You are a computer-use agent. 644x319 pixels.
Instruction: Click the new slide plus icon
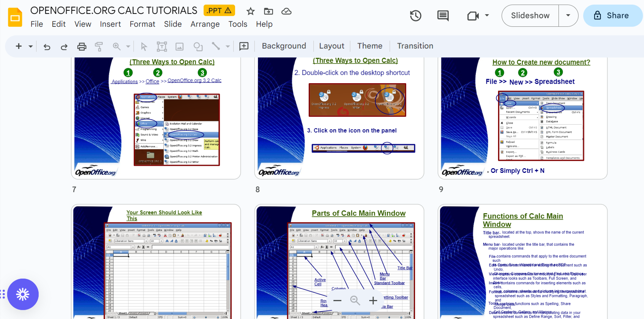[19, 46]
